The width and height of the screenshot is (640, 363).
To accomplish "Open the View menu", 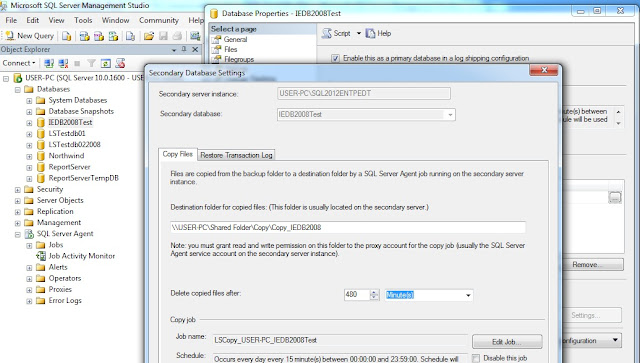I will click(x=56, y=20).
